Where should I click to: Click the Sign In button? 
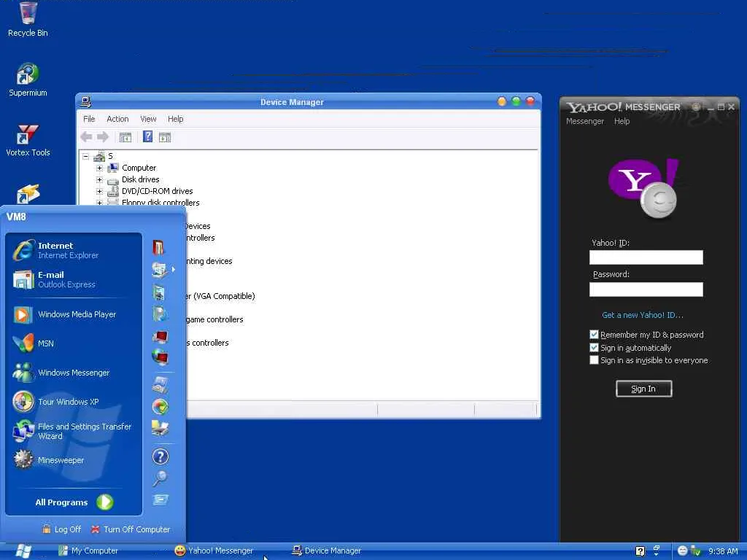[643, 389]
